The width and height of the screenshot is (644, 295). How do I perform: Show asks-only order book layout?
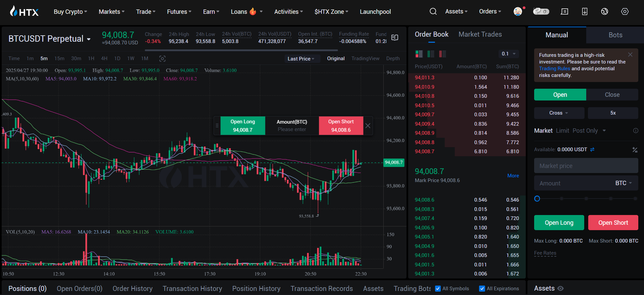tap(443, 54)
